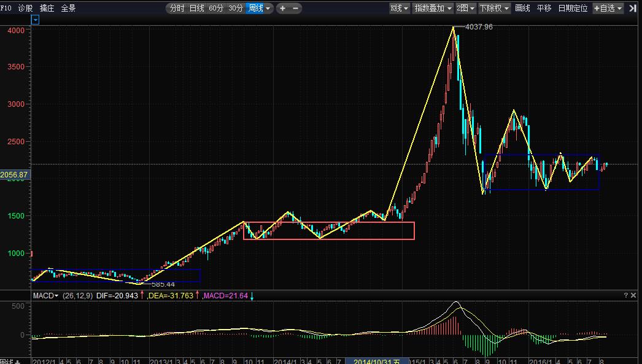Click the 画线 draw line button
This screenshot has width=642, height=364.
click(522, 8)
